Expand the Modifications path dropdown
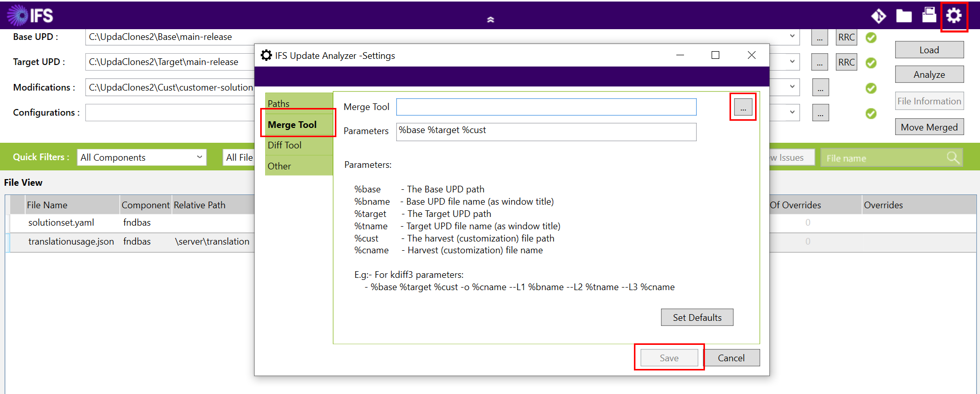 pos(792,86)
